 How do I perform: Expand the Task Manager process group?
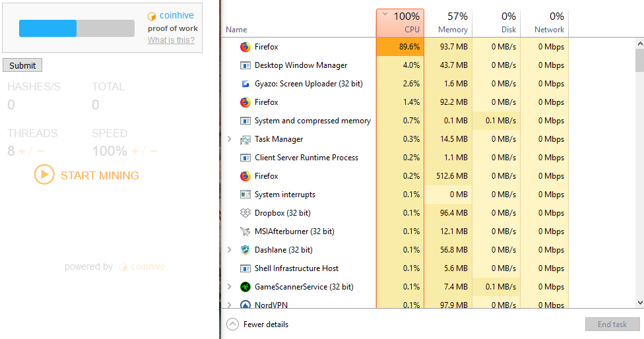point(229,139)
